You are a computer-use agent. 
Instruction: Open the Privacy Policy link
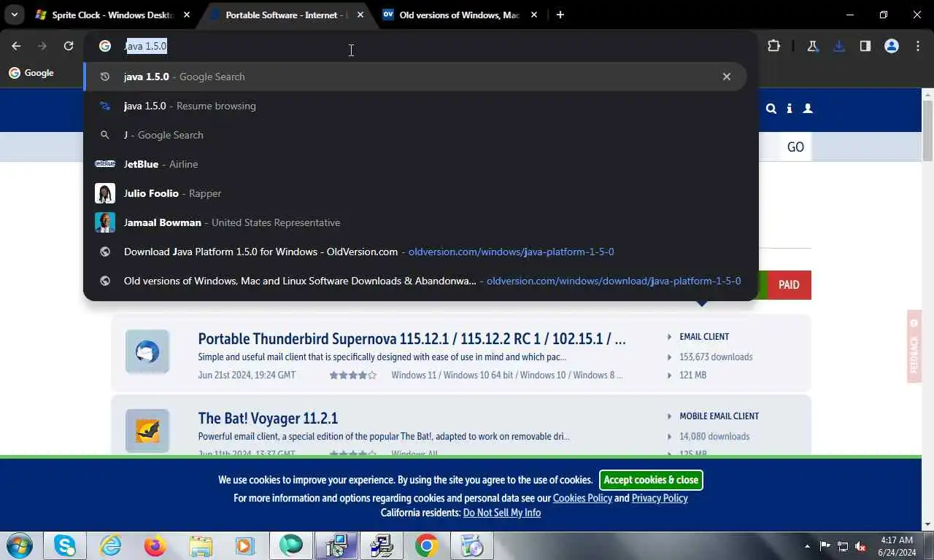pyautogui.click(x=660, y=498)
